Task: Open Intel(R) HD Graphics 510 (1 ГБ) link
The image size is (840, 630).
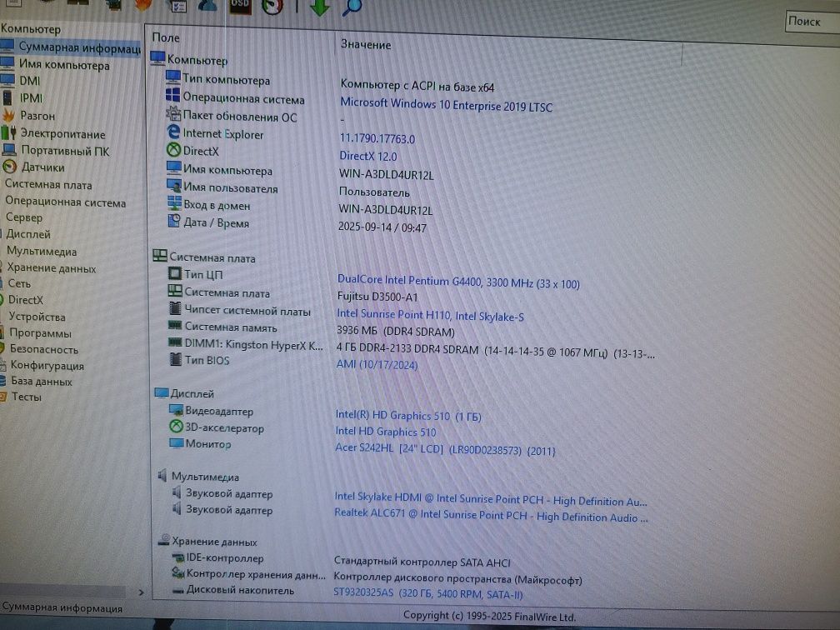Action: point(408,416)
